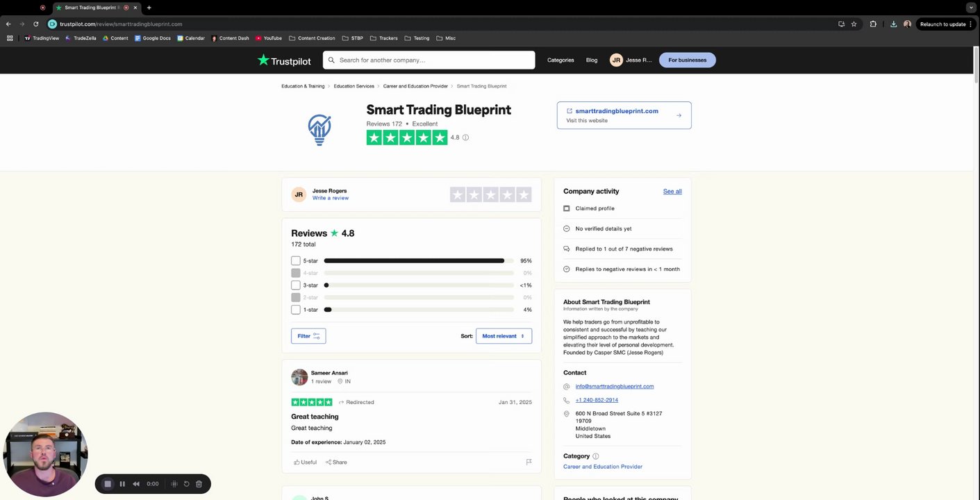Open the Google Docs bookmark
980x500 pixels.
pyautogui.click(x=153, y=38)
